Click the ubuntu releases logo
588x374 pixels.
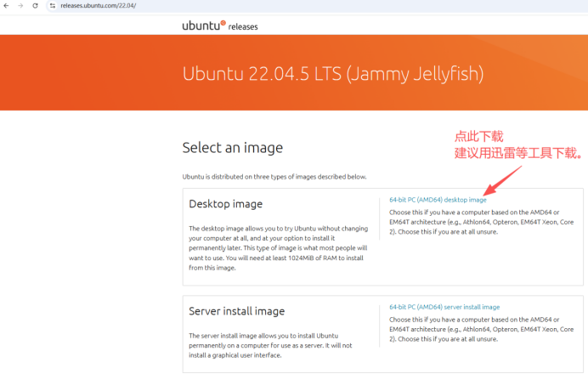220,25
